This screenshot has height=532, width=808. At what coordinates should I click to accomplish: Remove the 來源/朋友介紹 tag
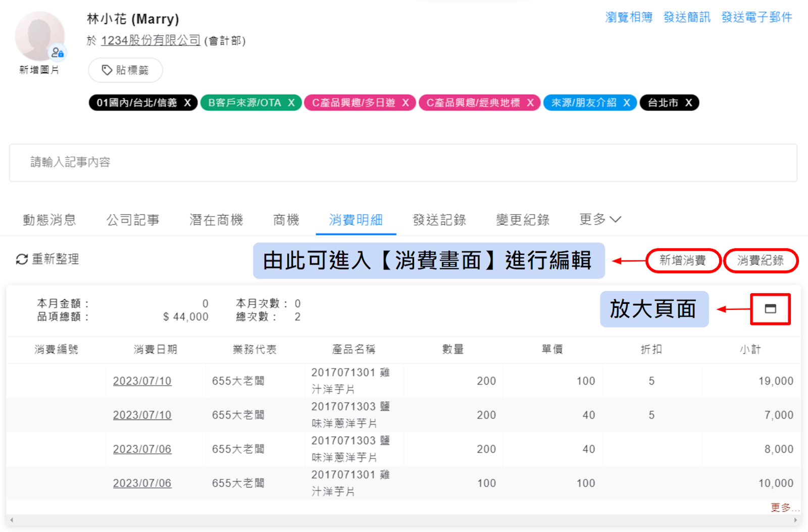click(x=627, y=103)
